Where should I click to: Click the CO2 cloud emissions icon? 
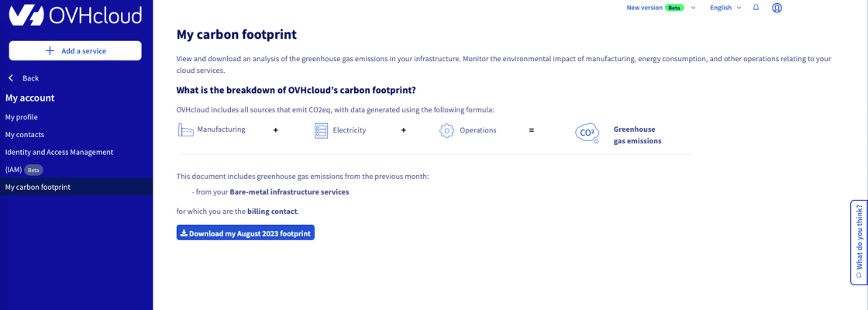click(x=587, y=133)
